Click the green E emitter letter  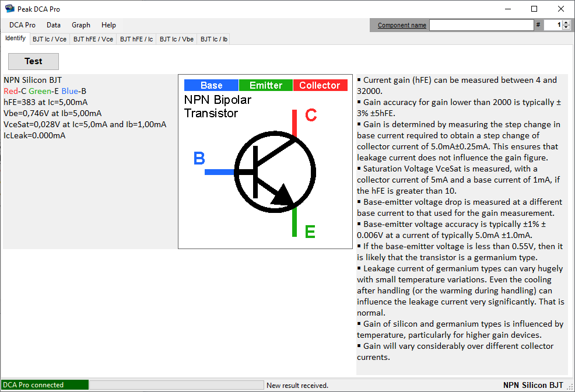click(310, 232)
